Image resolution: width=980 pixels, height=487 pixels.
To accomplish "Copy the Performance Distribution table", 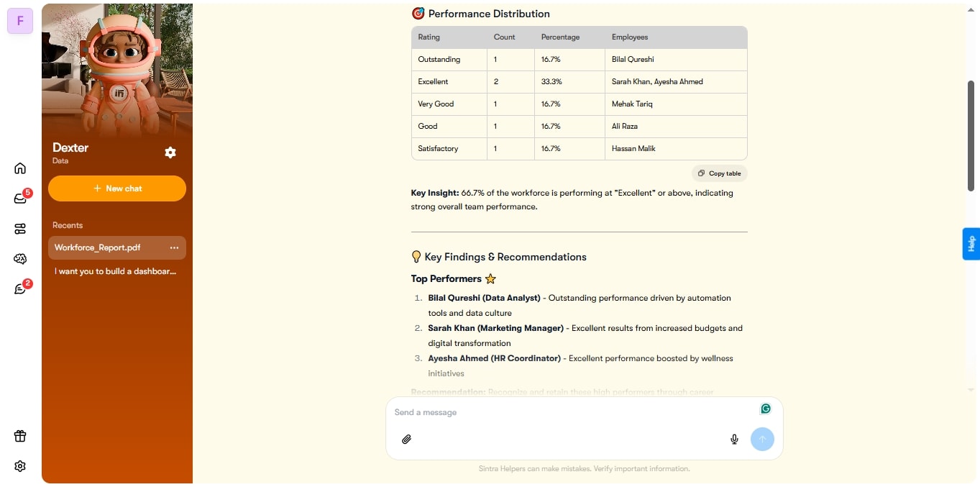I will (718, 173).
